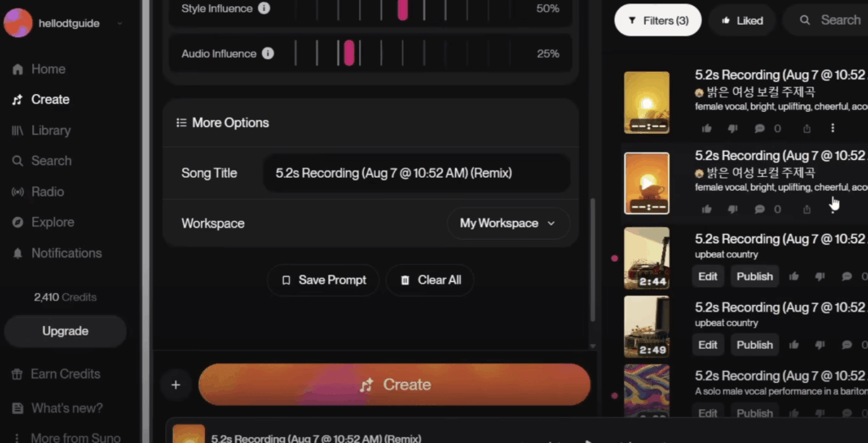868x443 pixels.
Task: Open the three-dot menu on first song
Action: pos(832,128)
